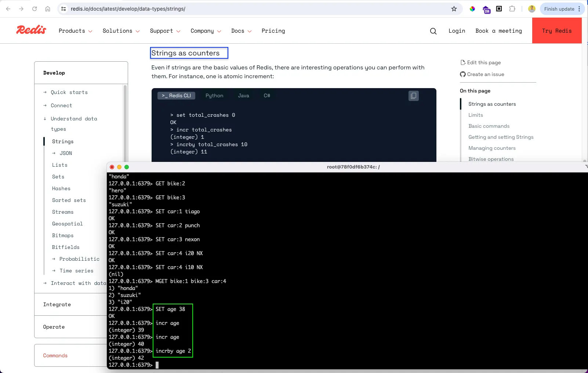Click the browser back arrow

coord(8,9)
